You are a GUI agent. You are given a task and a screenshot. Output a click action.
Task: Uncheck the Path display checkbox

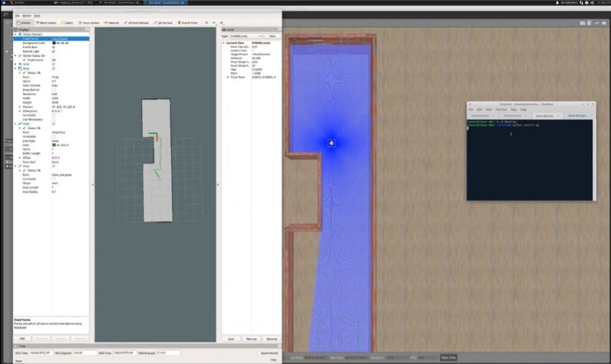pyautogui.click(x=54, y=124)
